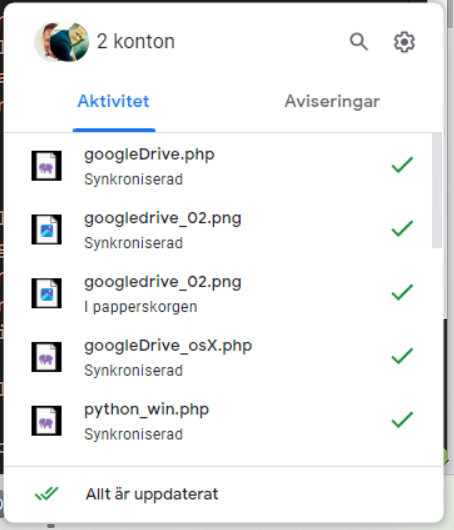454x530 pixels.
Task: Click the 'Allt är uppdaterat' status text
Action: [x=152, y=494]
